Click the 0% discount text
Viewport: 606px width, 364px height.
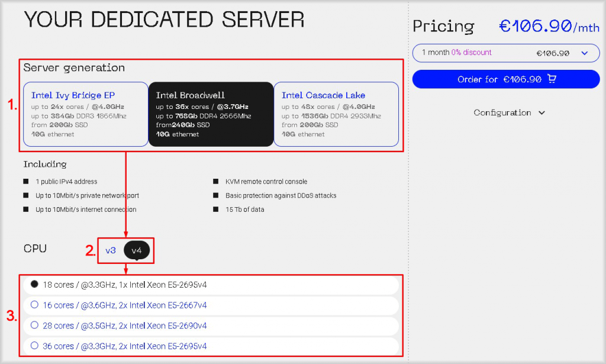coord(471,53)
